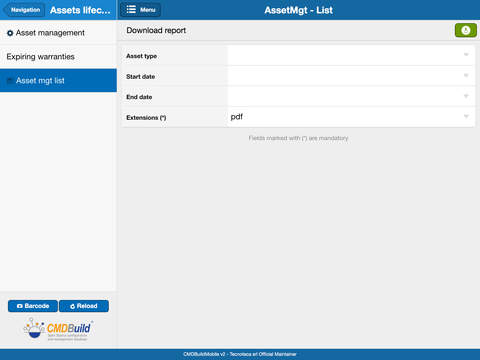Click the Reload button
This screenshot has width=480, height=360.
84,306
